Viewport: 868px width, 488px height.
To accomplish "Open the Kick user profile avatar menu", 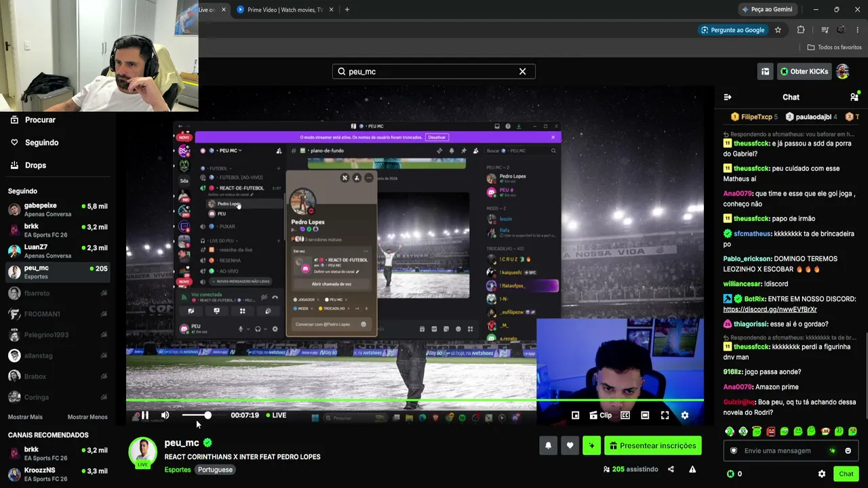I will tap(842, 71).
